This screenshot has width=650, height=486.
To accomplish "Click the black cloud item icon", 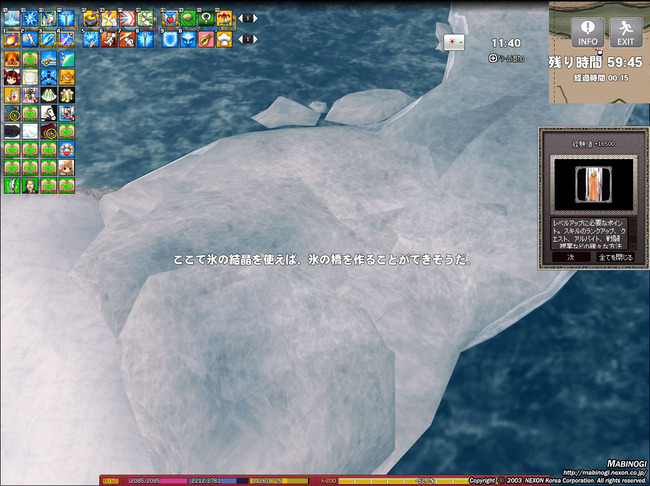I will click(12, 131).
